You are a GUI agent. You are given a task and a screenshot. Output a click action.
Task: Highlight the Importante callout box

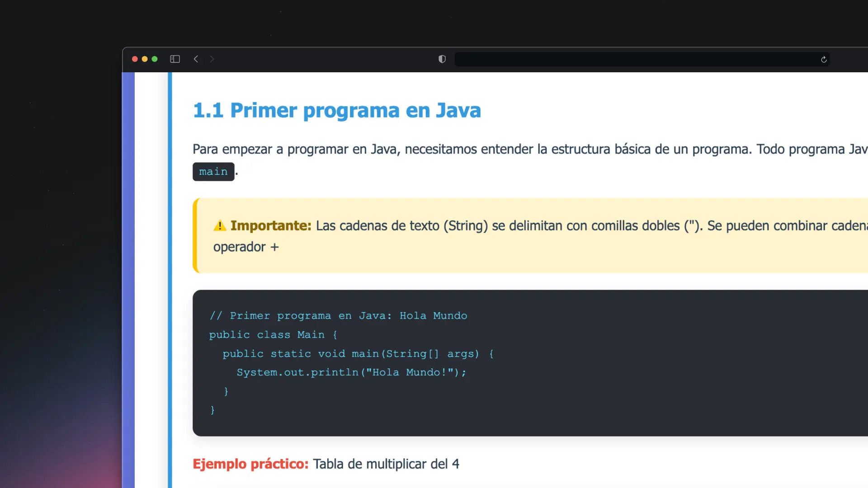tap(497, 235)
